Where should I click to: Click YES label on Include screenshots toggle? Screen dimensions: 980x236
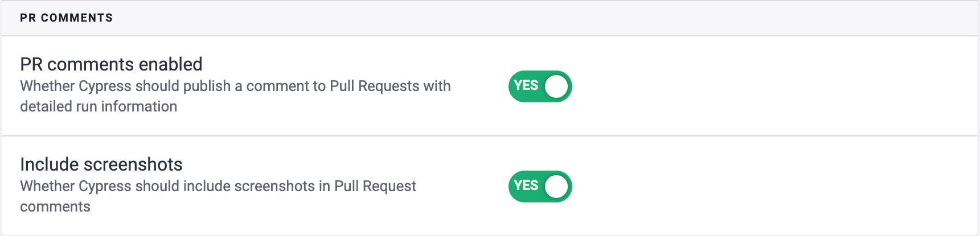(526, 186)
